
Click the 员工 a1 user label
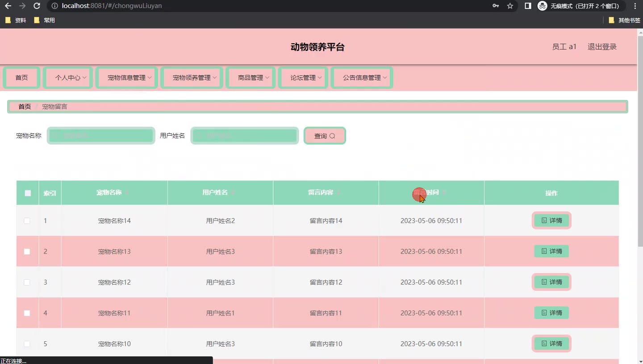click(x=564, y=47)
